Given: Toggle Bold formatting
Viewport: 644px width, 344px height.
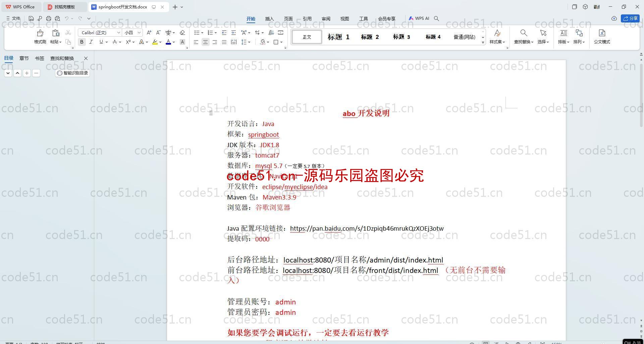Looking at the screenshot, I should (82, 42).
